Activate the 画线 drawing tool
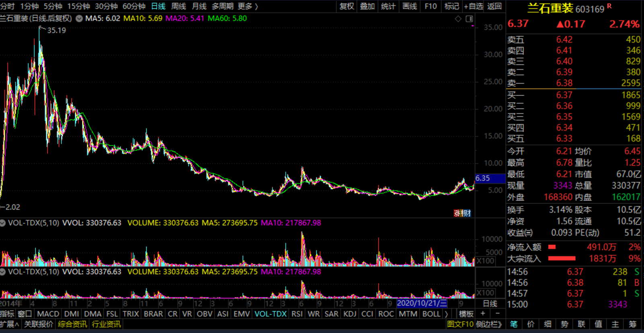 click(410, 6)
